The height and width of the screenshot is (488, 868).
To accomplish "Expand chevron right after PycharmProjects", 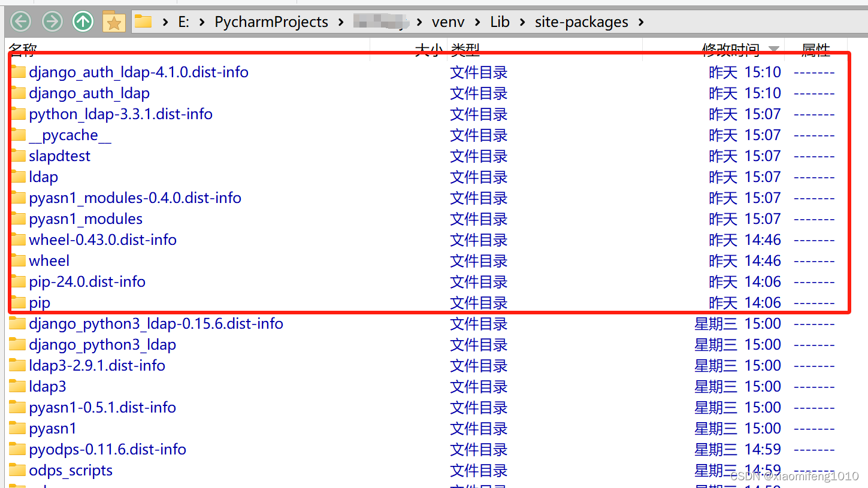I will click(341, 22).
